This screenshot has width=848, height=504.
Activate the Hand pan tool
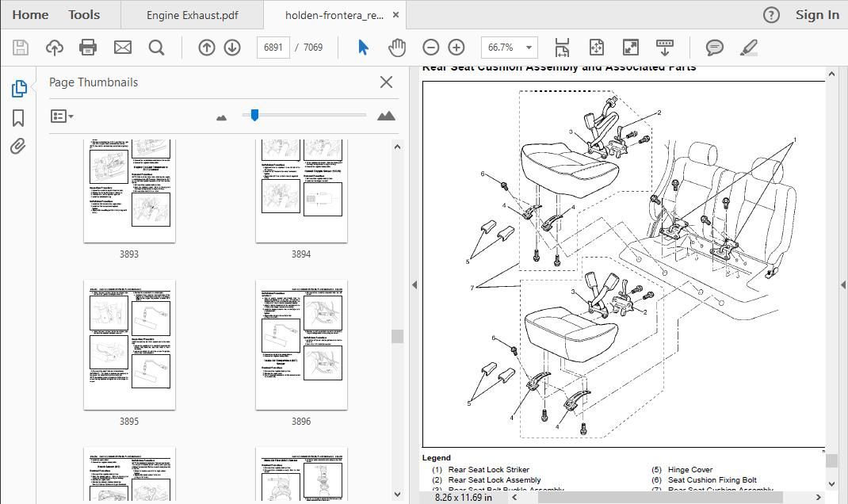tap(397, 48)
